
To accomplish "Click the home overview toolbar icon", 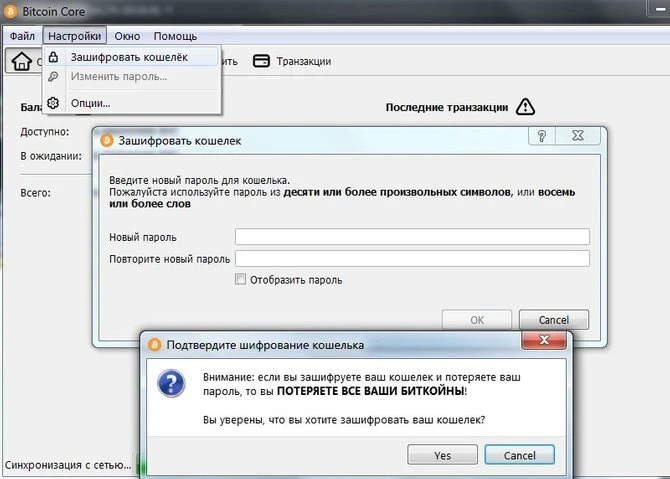I will point(21,61).
